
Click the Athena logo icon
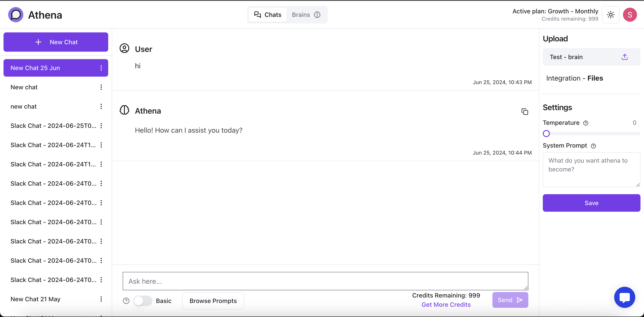click(x=16, y=15)
